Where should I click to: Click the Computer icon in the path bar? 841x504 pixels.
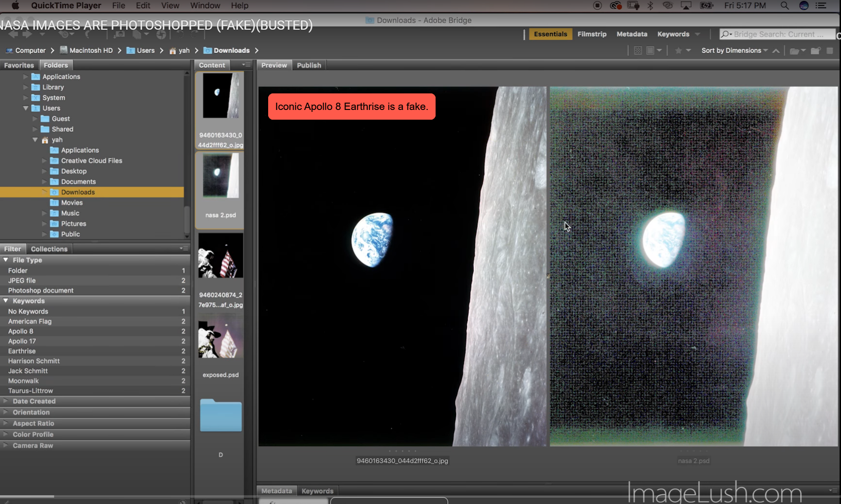(x=9, y=51)
